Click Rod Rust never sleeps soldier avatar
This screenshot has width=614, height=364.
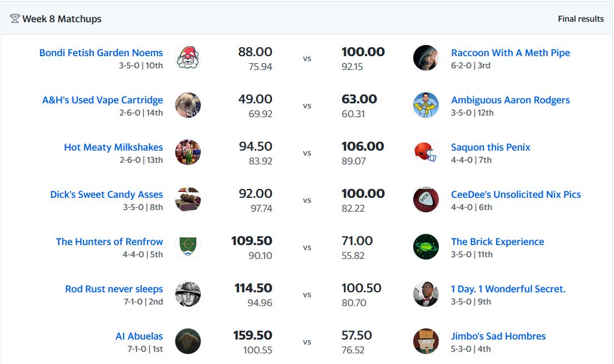pyautogui.click(x=187, y=294)
